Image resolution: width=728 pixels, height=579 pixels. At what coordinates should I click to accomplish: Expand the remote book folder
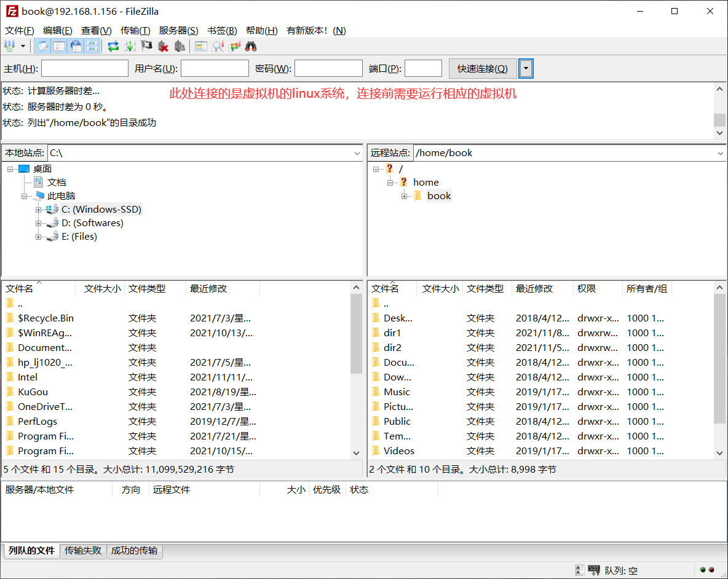[x=404, y=196]
